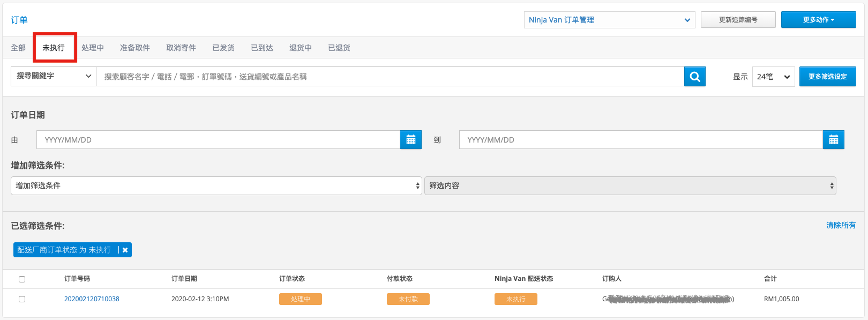
Task: Expand the 增加筛选条件 select box
Action: point(216,185)
